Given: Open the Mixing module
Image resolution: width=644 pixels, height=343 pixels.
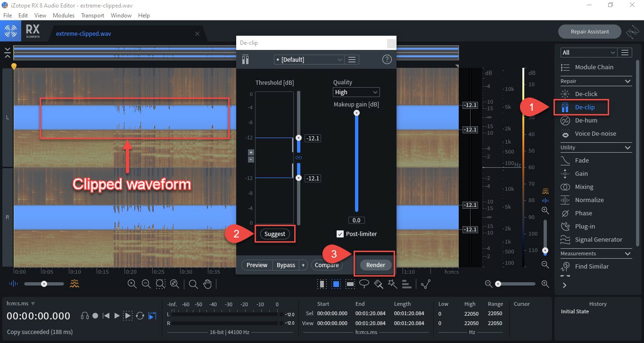Looking at the screenshot, I should tap(584, 187).
